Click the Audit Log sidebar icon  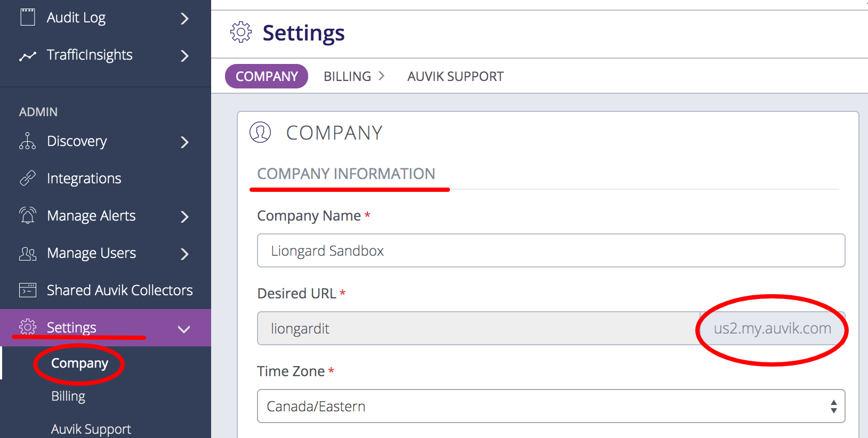click(x=28, y=18)
